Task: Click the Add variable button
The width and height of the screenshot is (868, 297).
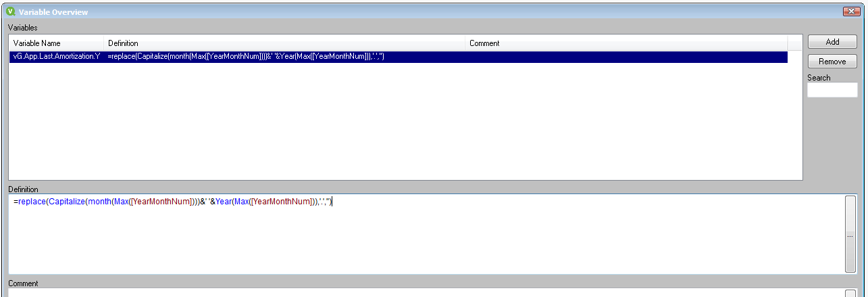Action: tap(832, 42)
